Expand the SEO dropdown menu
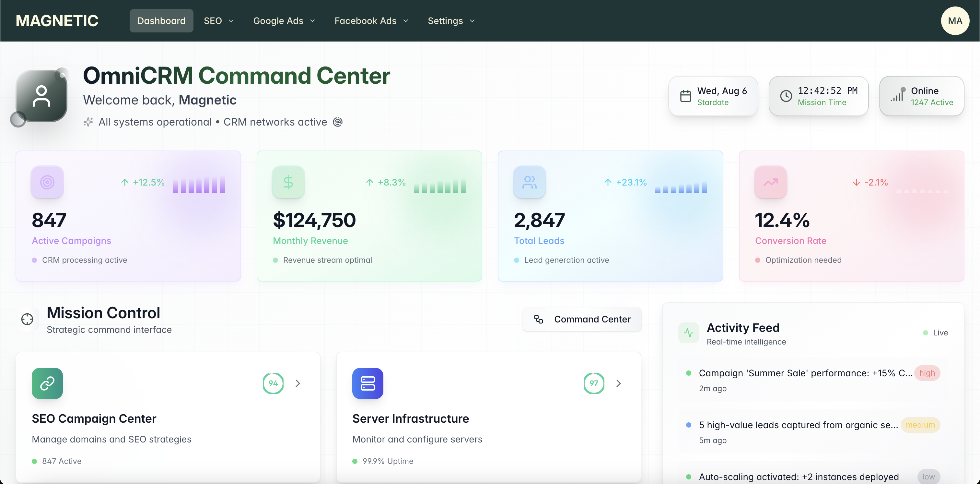Image resolution: width=980 pixels, height=484 pixels. point(218,20)
